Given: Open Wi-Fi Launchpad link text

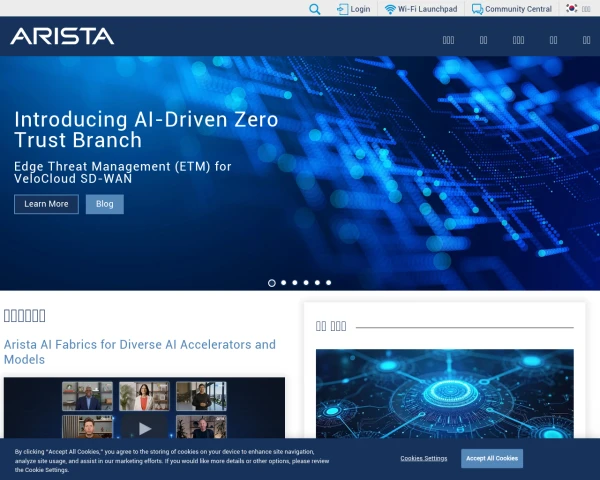Looking at the screenshot, I should coord(427,9).
